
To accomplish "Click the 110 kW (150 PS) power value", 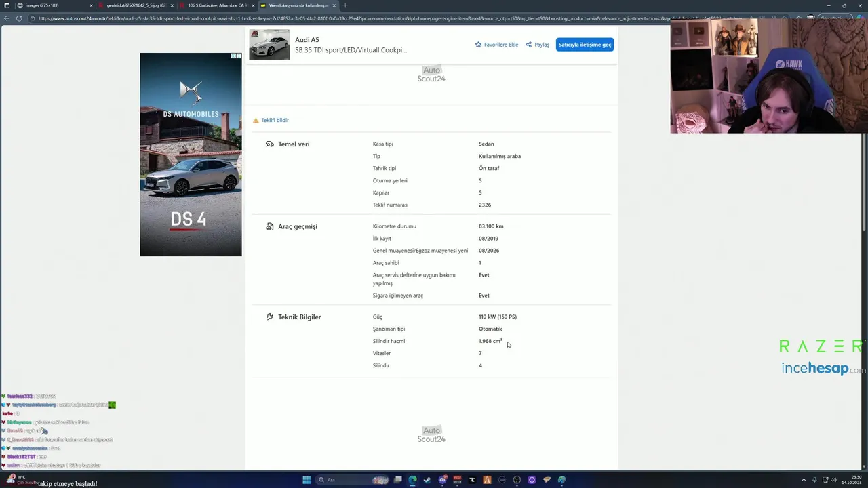I will [x=498, y=317].
